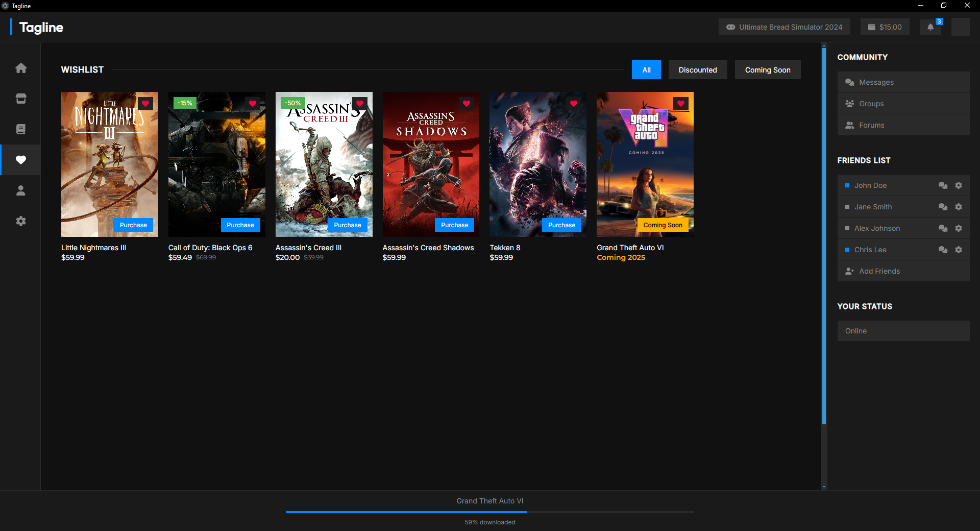Filter wishlist by Discounted

[x=698, y=70]
